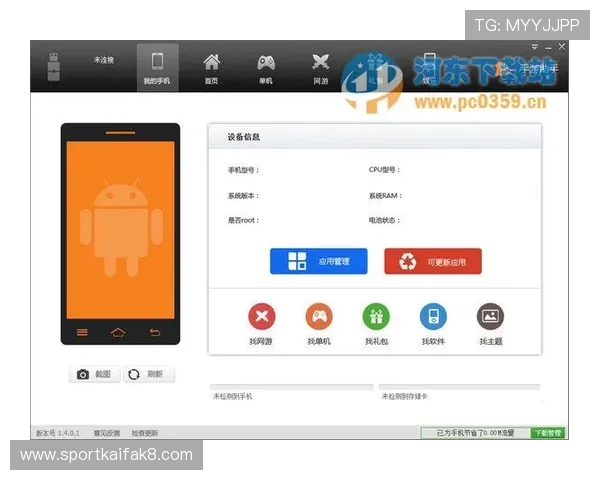This screenshot has width=600, height=480.
Task: Click the SD card storage progress bar
Action: [x=459, y=387]
